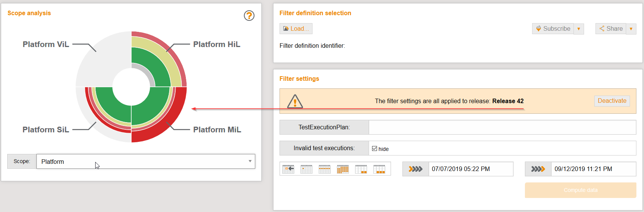
Task: Click the calendar icon with back arrow
Action: click(x=288, y=169)
